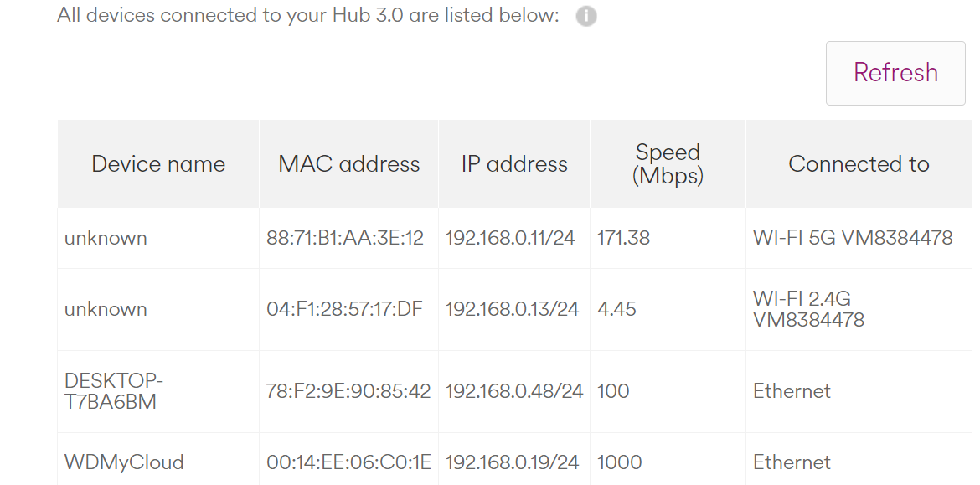
Task: Click the MAC address column header
Action: 349,164
